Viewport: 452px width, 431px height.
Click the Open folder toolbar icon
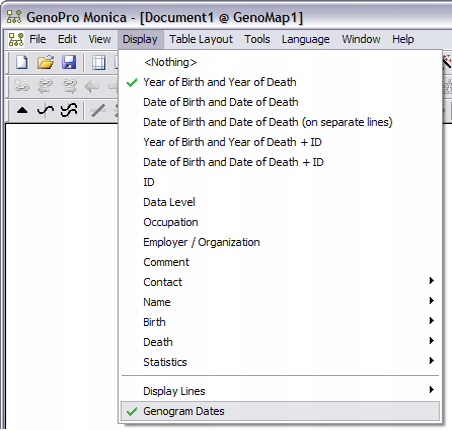click(x=45, y=62)
